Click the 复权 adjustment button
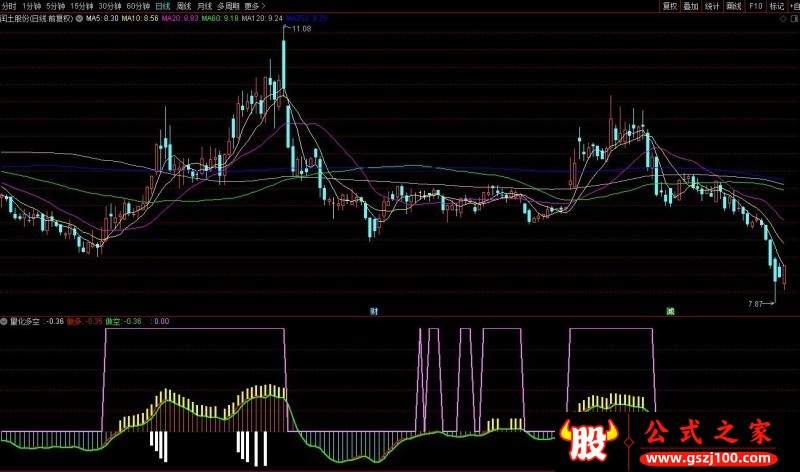 tap(670, 6)
